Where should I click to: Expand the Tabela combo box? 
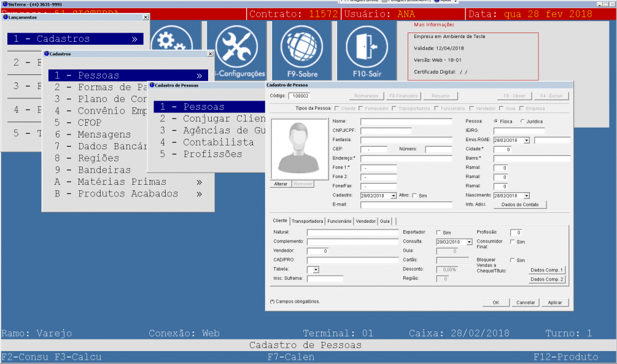coord(316,269)
